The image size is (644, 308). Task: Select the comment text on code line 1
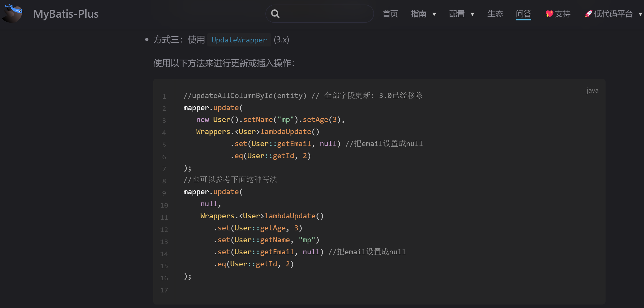coord(303,95)
